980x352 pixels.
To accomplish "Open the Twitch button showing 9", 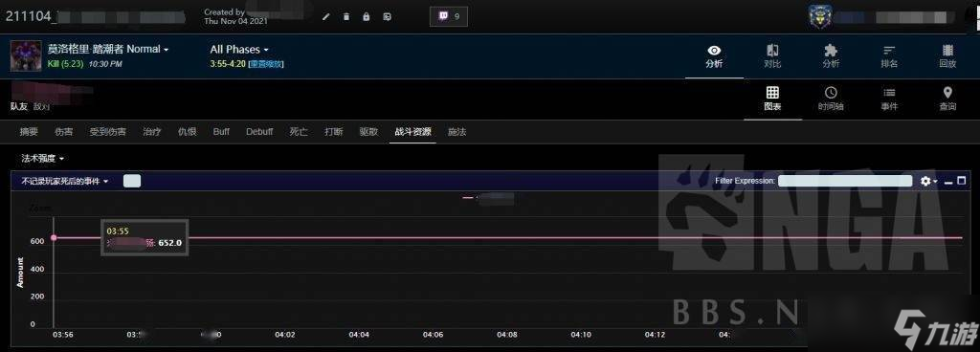I will pyautogui.click(x=449, y=16).
